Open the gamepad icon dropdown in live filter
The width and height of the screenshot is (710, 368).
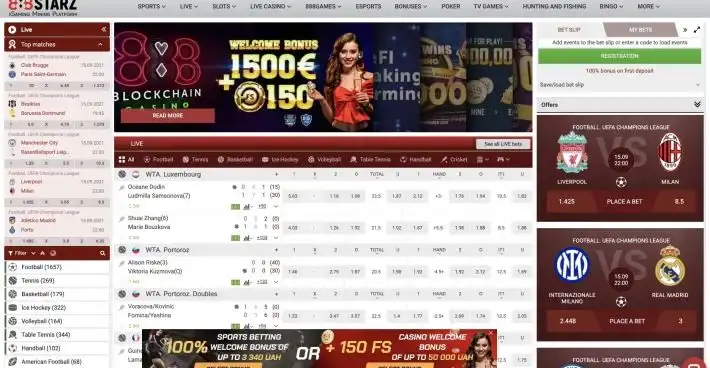503,159
